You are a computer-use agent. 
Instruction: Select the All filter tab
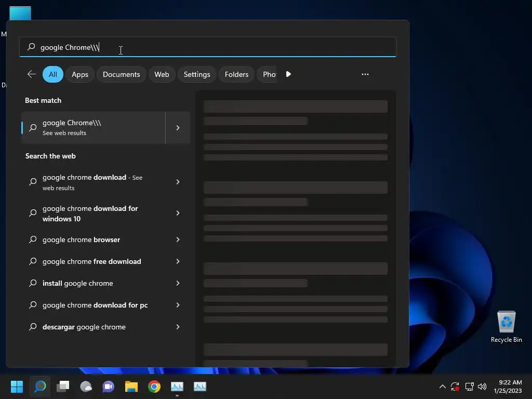tap(53, 74)
